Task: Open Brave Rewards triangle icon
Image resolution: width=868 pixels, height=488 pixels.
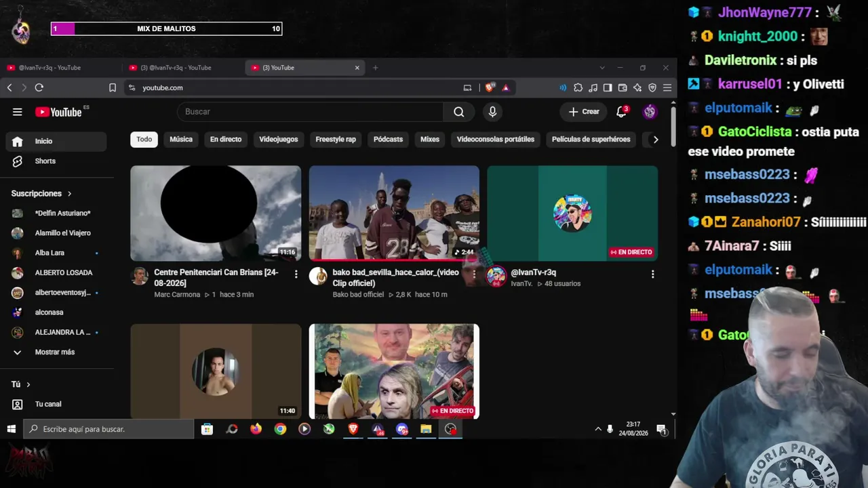Action: click(x=505, y=87)
